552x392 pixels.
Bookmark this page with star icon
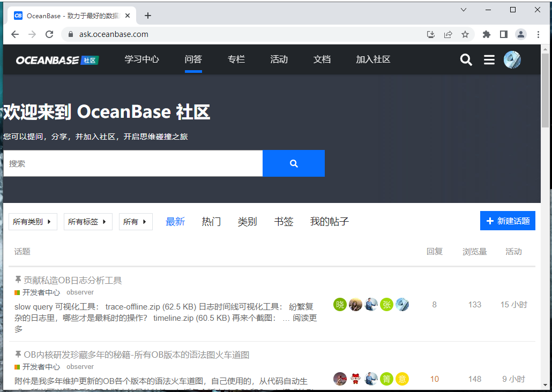coord(465,34)
